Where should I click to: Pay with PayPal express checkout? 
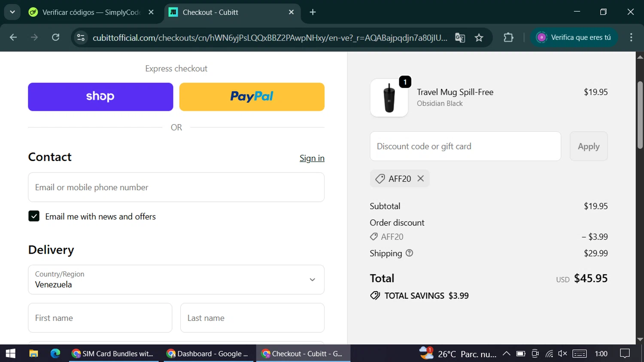[x=252, y=97]
